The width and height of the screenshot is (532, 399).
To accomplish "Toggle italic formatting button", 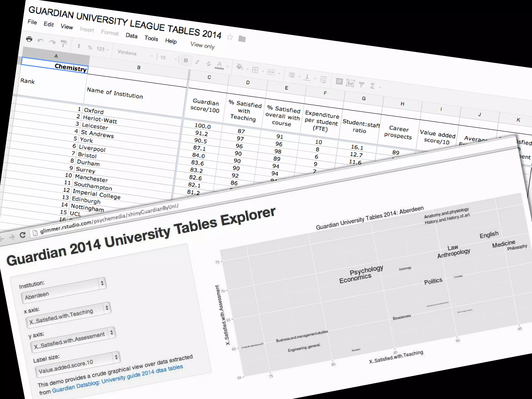I will [197, 62].
